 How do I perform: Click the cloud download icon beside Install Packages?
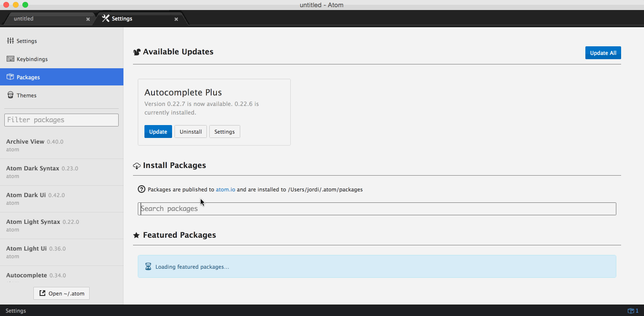point(137,166)
